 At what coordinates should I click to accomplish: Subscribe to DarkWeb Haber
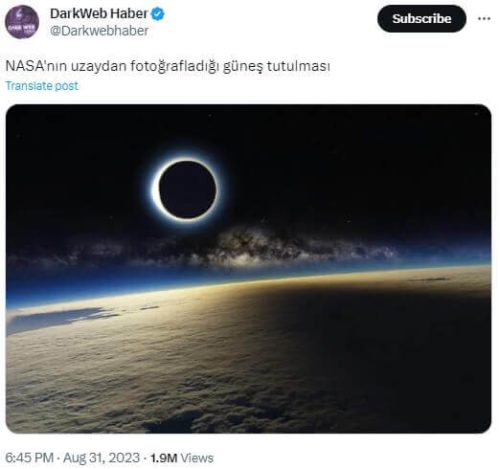(421, 19)
